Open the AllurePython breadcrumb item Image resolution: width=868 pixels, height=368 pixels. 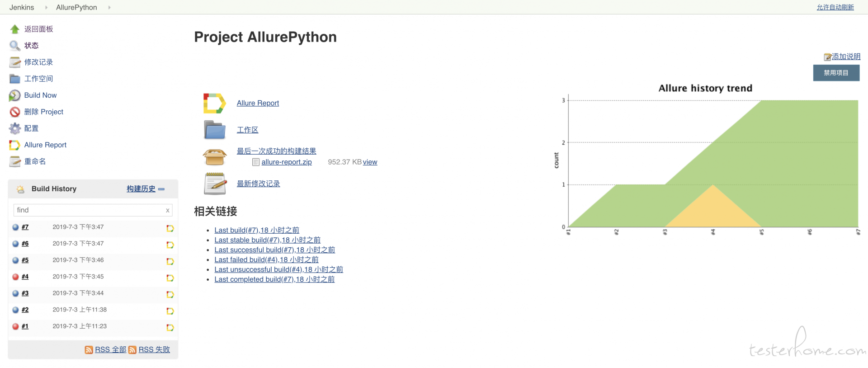click(76, 7)
